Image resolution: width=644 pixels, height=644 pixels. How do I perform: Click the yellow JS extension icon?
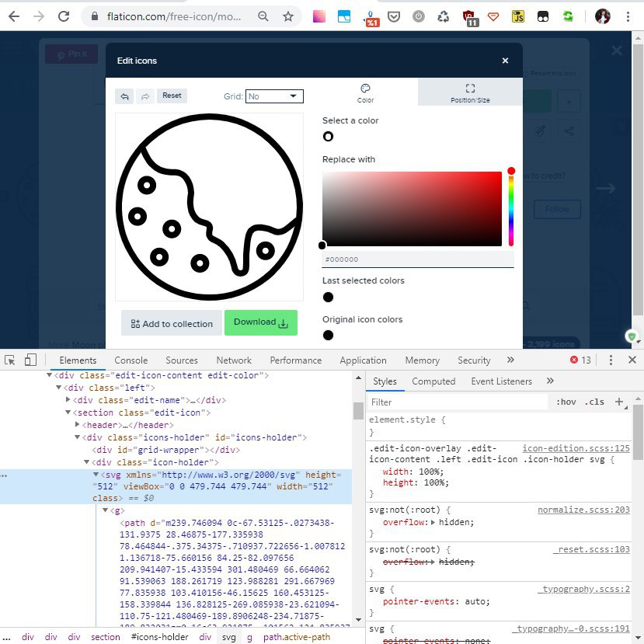[x=518, y=16]
